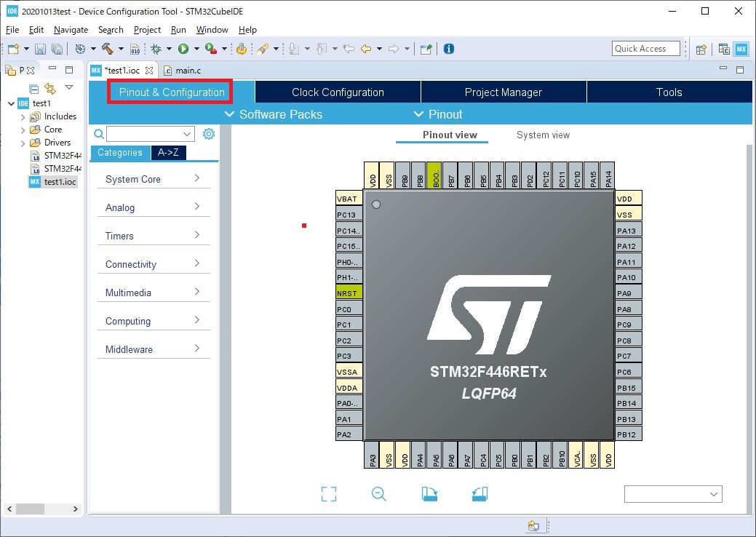Click the Build hammer icon
Viewport: 756px width, 537px height.
108,49
